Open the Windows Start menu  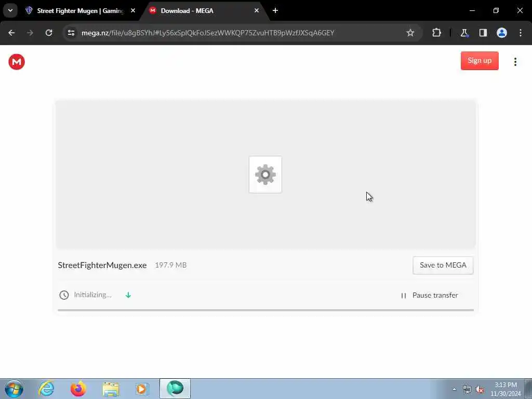coord(14,389)
